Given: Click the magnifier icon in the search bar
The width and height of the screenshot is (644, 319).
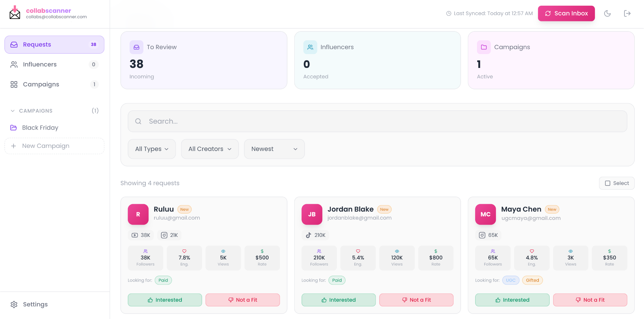Looking at the screenshot, I should tap(138, 121).
